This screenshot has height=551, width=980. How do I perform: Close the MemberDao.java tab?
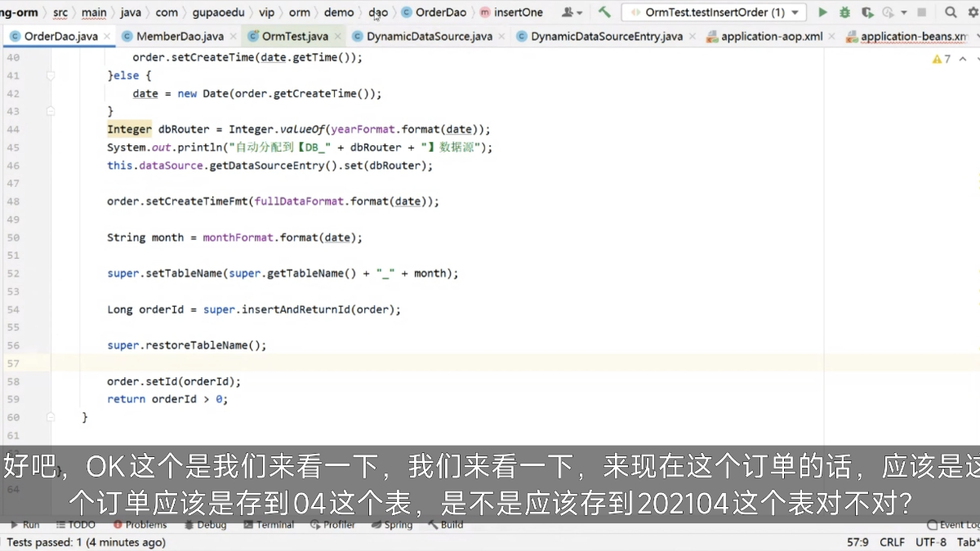click(x=233, y=37)
